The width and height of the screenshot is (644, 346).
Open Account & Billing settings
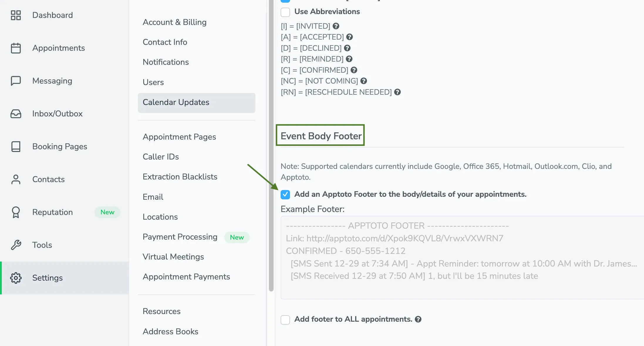pos(174,22)
